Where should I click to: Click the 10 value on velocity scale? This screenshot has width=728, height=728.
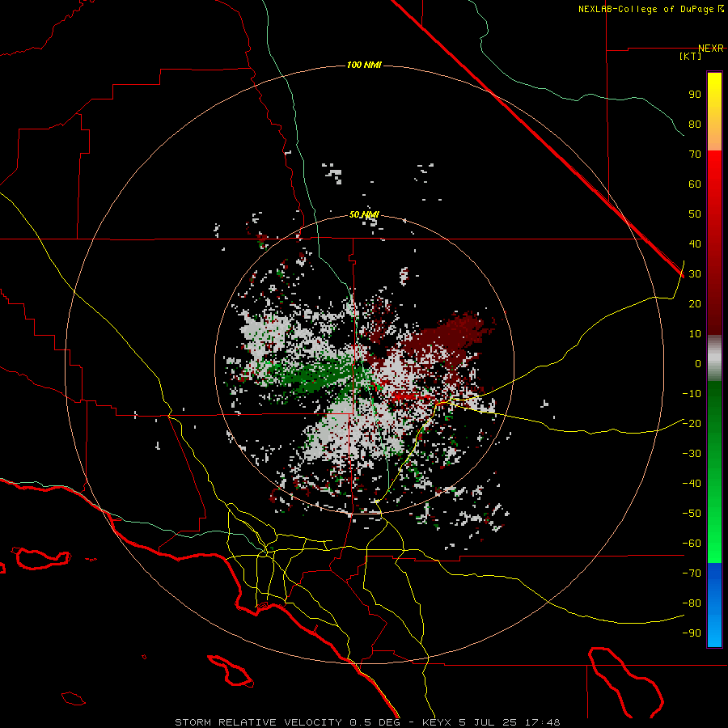click(695, 334)
